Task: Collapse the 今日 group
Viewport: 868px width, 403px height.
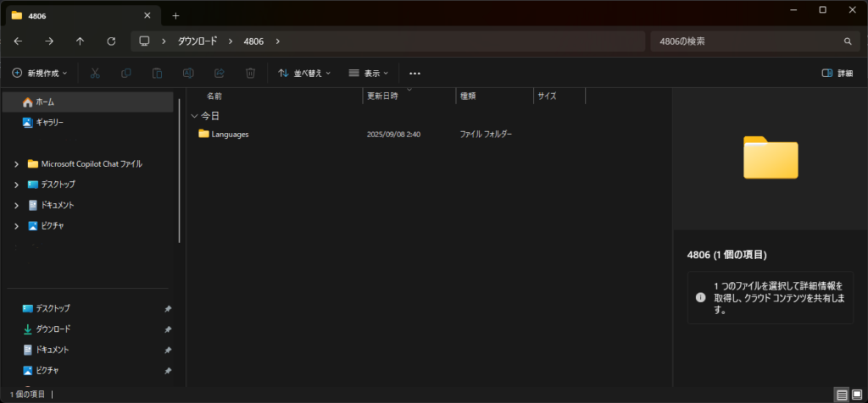Action: (194, 116)
